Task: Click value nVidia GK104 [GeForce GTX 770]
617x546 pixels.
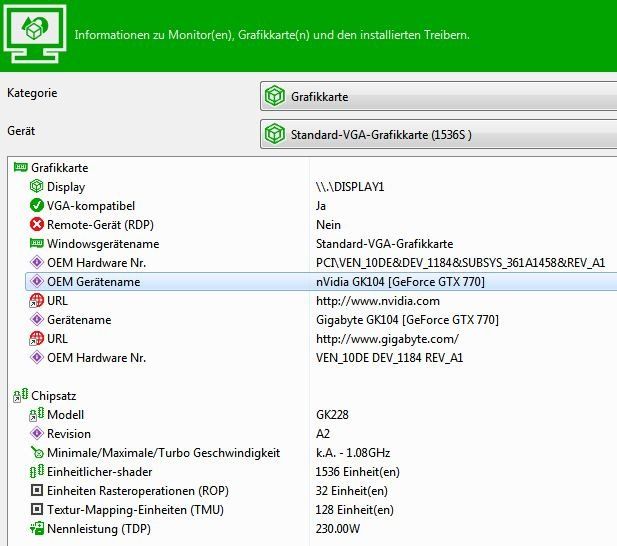Action: [400, 282]
